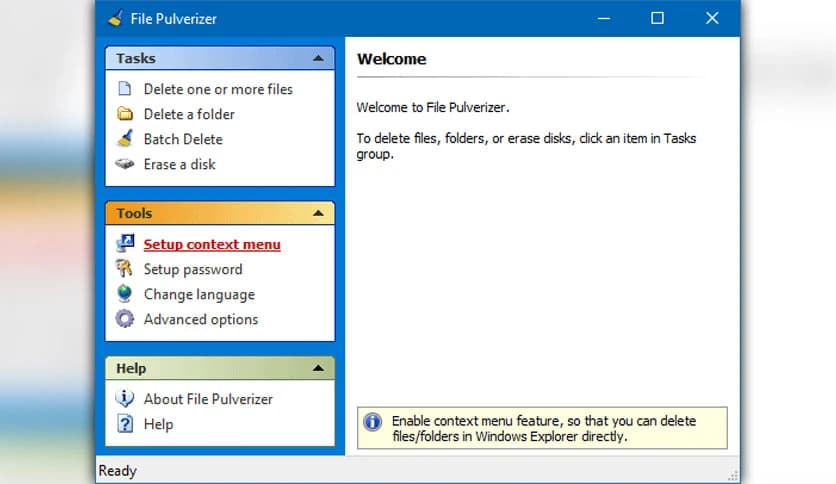The height and width of the screenshot is (484, 836).
Task: Click the blank page icon beside Delete one or more files
Action: (124, 88)
